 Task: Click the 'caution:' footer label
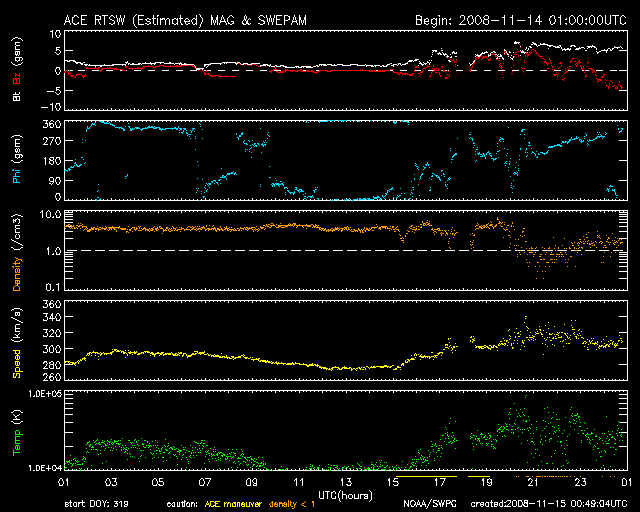pyautogui.click(x=182, y=504)
